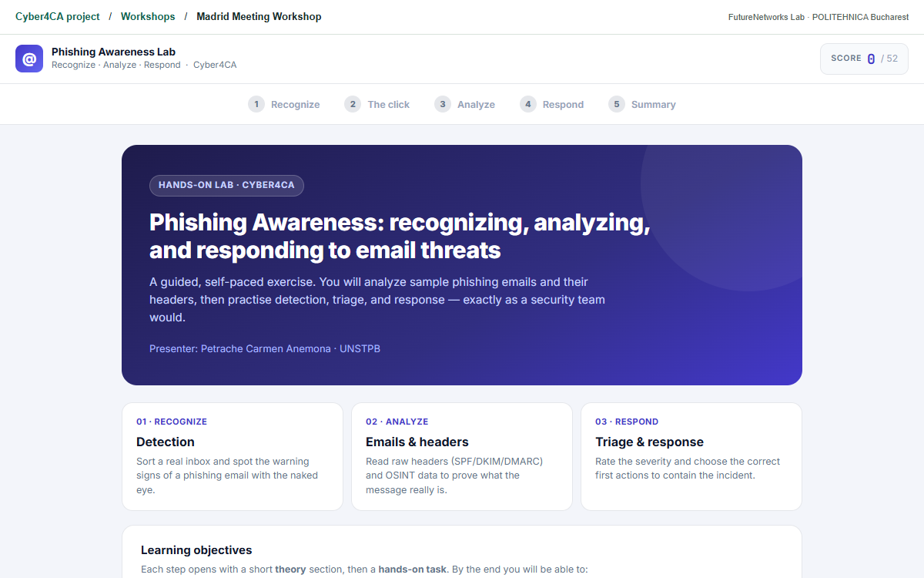The image size is (924, 578).
Task: Click the Detection card title
Action: [166, 442]
